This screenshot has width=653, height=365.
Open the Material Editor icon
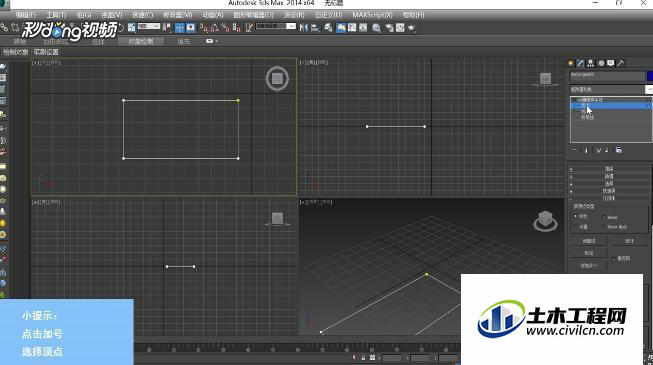(376, 28)
